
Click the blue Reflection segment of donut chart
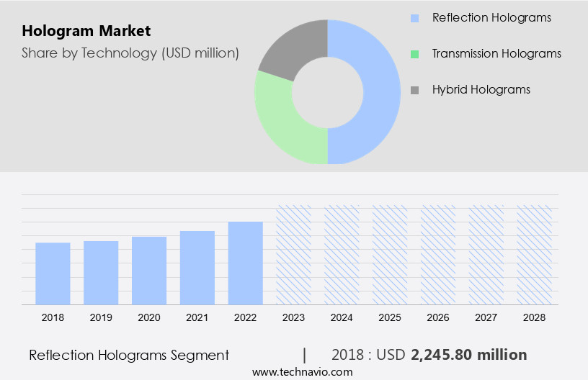[380, 91]
